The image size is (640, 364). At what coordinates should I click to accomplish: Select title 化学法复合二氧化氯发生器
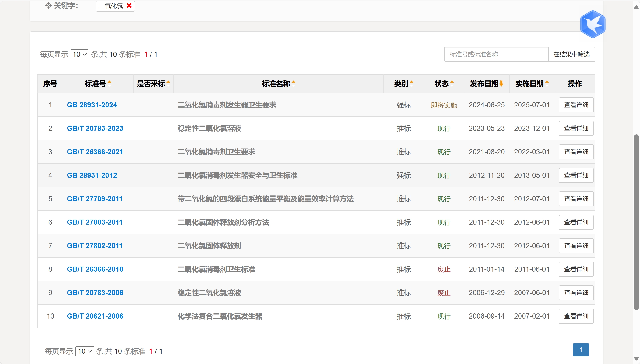220,316
